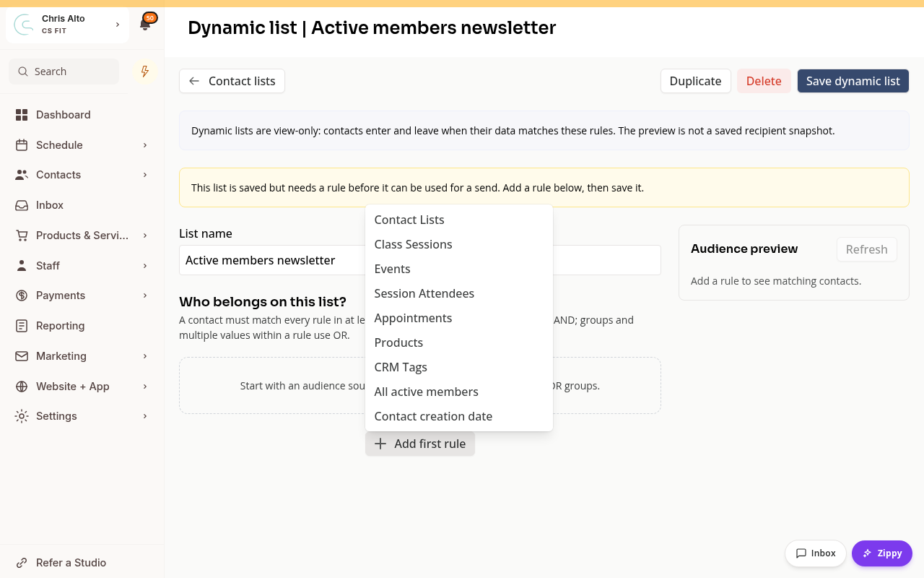Pick CRM Tags as audience source
This screenshot has width=924, height=578.
pyautogui.click(x=459, y=367)
